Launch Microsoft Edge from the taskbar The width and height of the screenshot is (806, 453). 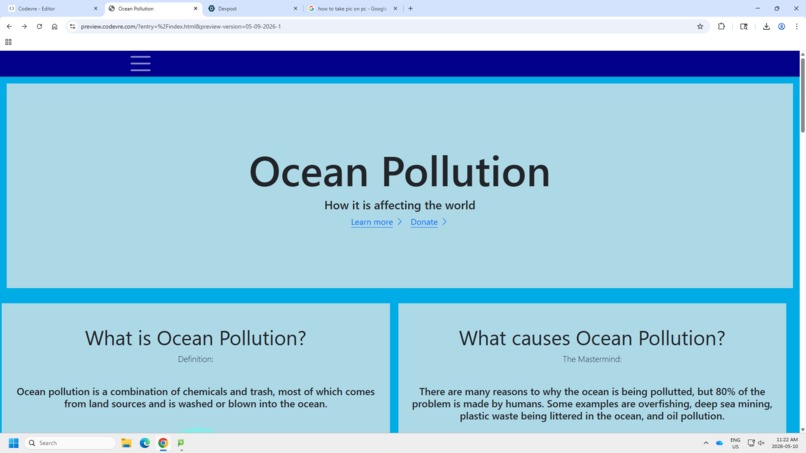point(144,443)
